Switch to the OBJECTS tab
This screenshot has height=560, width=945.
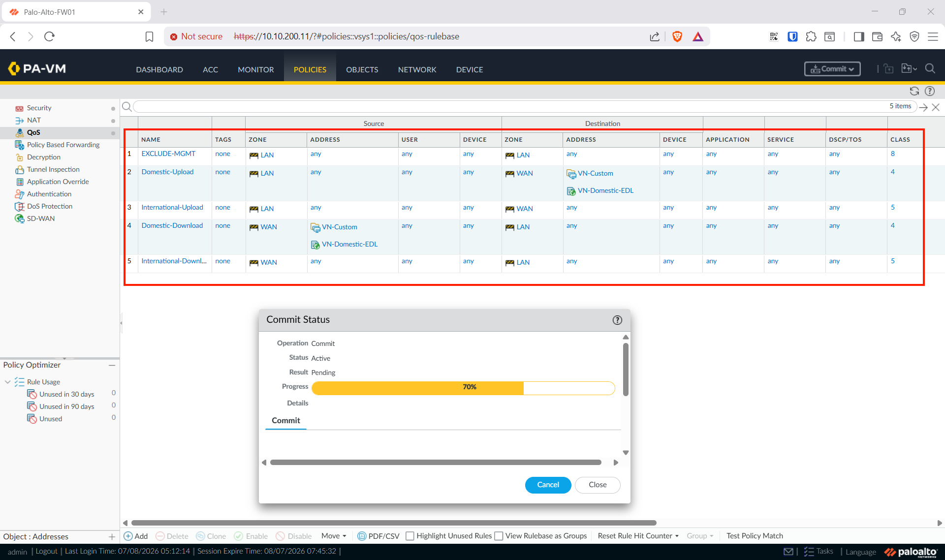362,69
